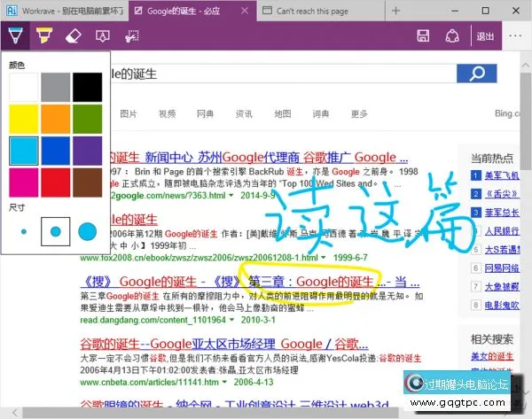532x419 pixels.
Task: Open result 《搜》Google的诞生 第三章
Action: click(250, 282)
